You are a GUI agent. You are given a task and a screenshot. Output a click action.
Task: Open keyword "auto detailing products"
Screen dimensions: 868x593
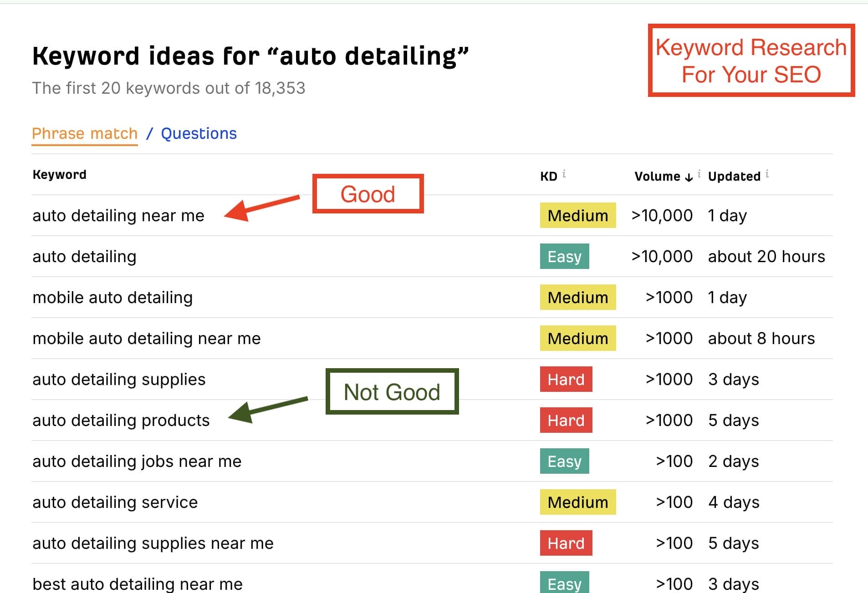[x=121, y=420]
